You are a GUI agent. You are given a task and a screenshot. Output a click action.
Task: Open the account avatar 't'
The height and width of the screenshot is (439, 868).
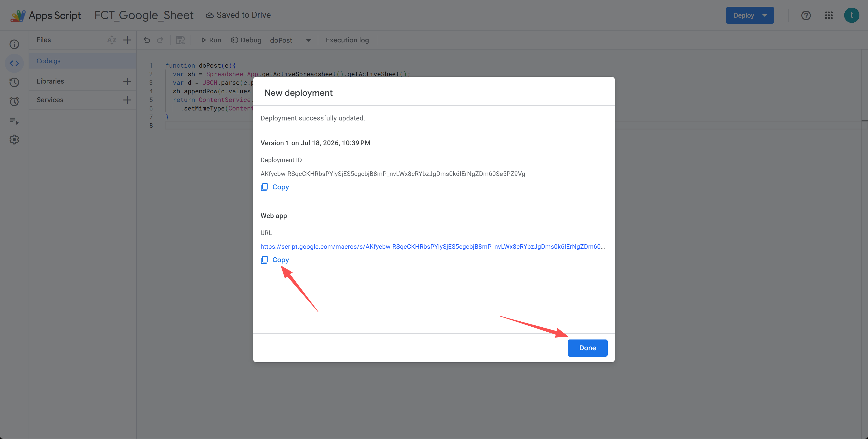(852, 15)
